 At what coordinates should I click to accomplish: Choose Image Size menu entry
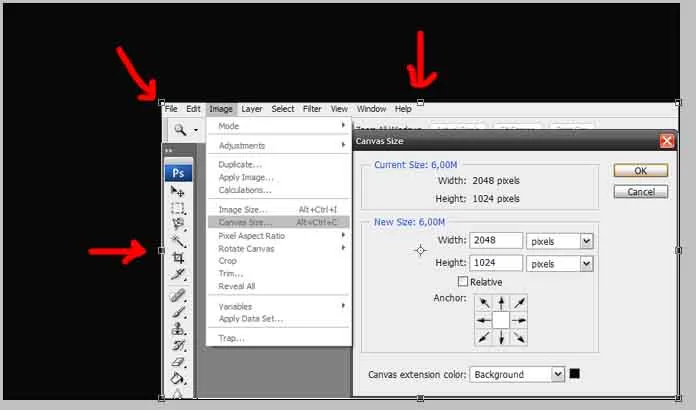(279, 209)
